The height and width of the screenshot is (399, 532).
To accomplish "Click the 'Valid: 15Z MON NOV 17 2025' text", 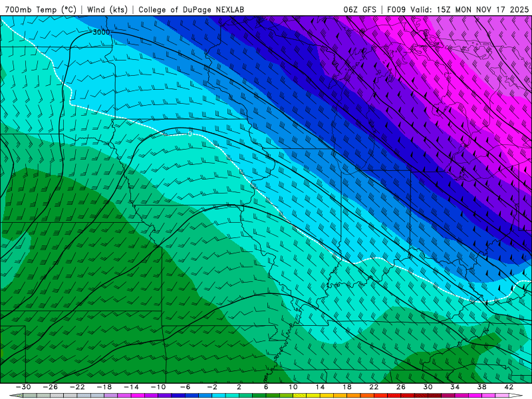I will coord(469,10).
